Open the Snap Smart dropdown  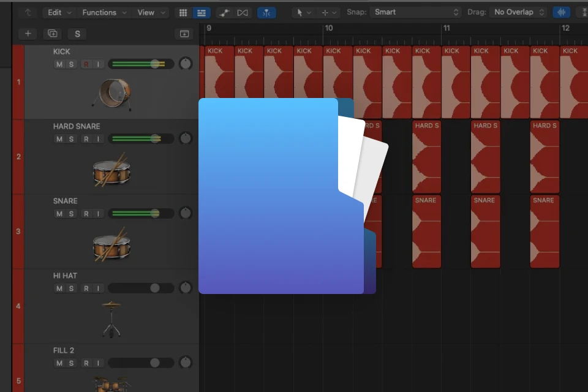coord(415,12)
